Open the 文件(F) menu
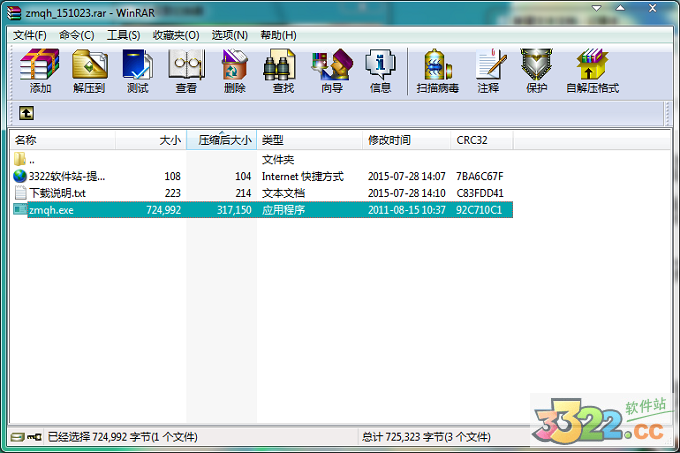Screen dimensions: 680x453 29,35
